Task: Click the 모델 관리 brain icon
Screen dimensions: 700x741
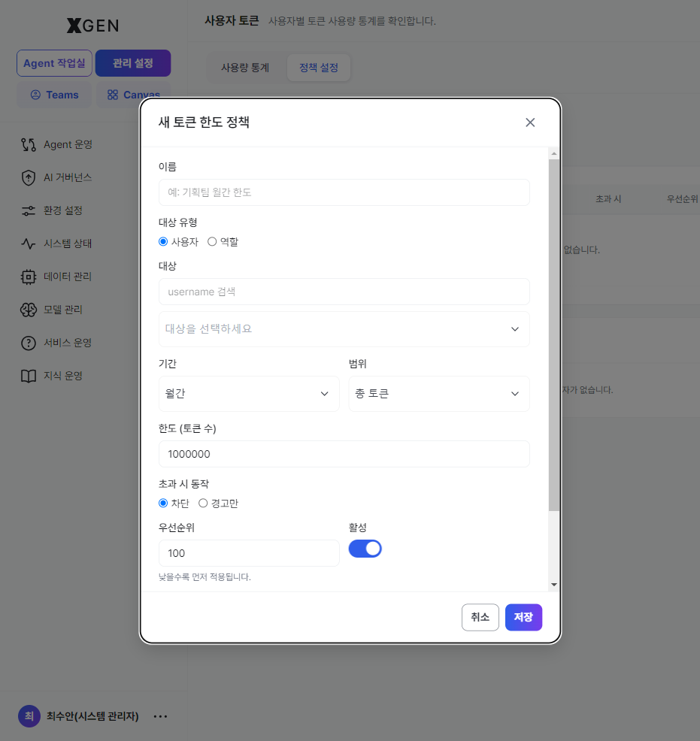Action: (29, 310)
